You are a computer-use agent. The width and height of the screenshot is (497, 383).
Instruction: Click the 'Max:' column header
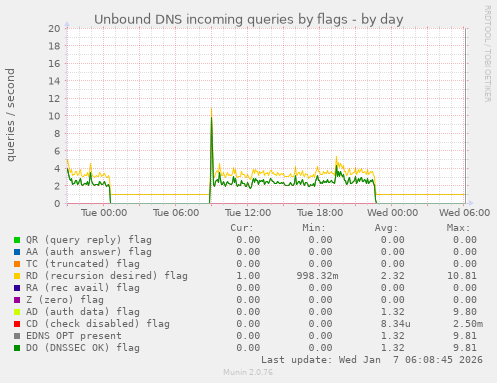[458, 228]
